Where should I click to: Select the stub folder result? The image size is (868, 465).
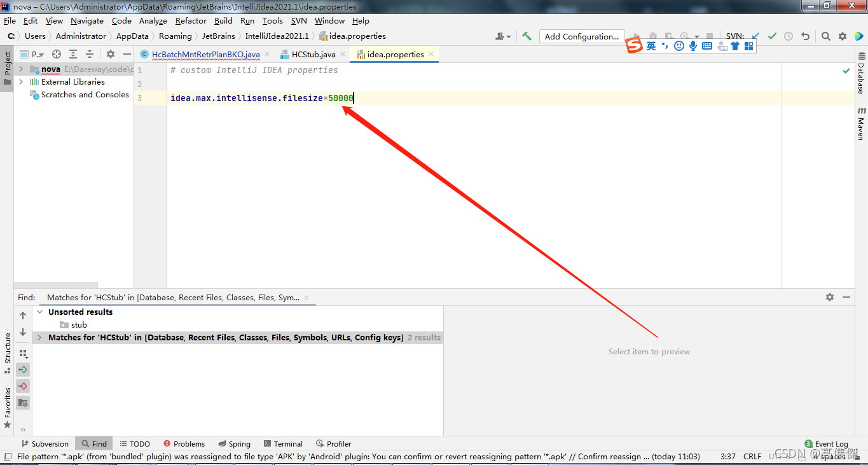point(74,324)
